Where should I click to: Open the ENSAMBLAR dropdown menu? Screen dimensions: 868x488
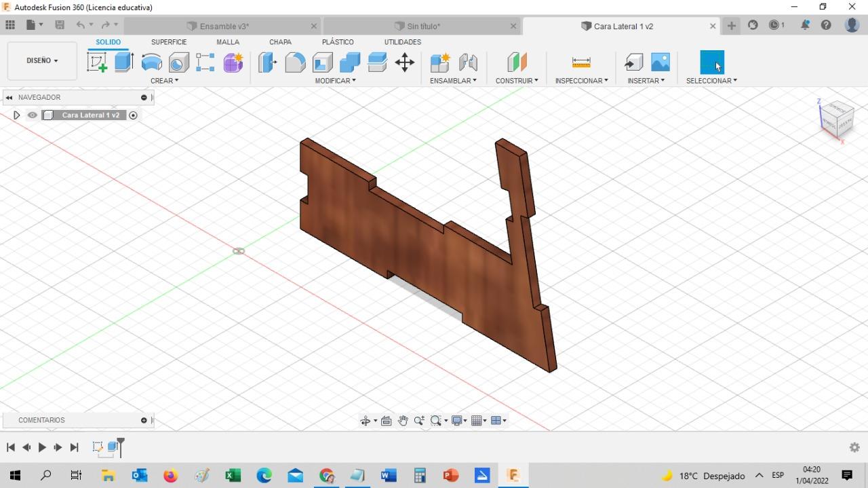point(453,80)
